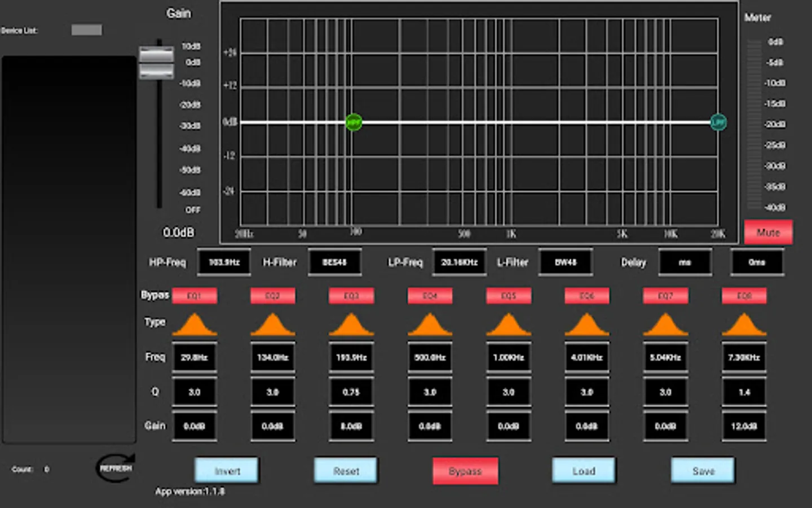The width and height of the screenshot is (812, 508).
Task: Toggle EQ7 bypass
Action: pos(665,296)
